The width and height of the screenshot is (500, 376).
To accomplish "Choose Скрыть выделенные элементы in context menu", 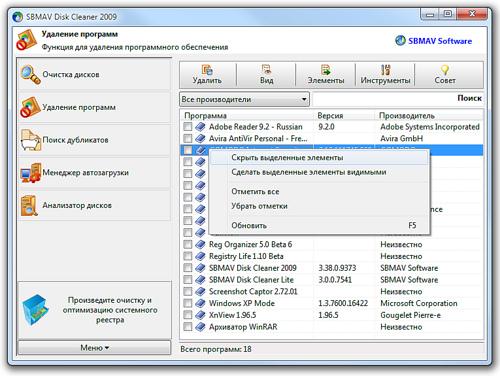I will pyautogui.click(x=319, y=158).
